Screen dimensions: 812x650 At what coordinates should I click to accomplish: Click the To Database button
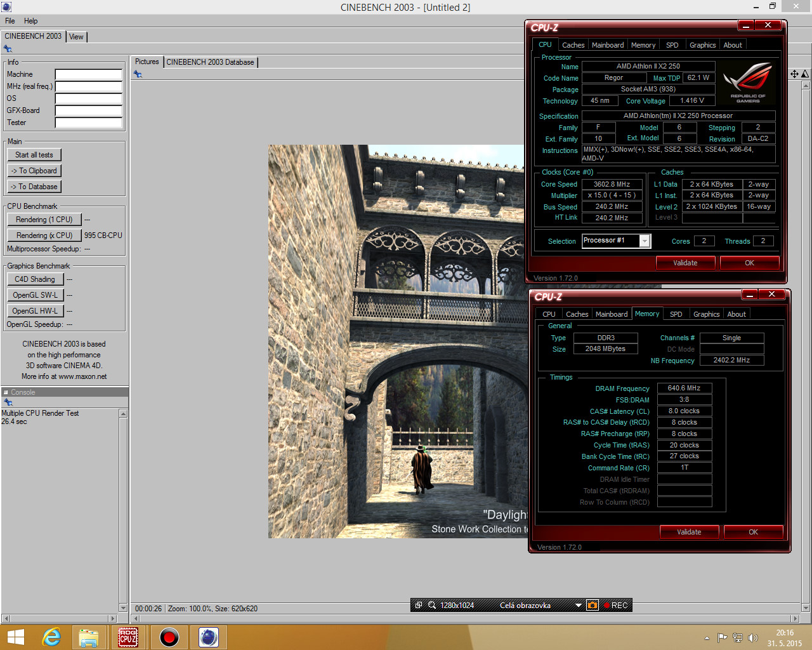coord(34,187)
